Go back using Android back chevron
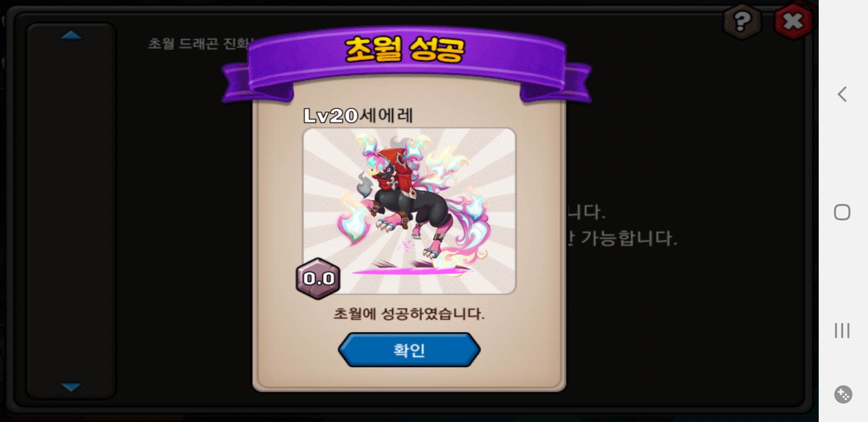This screenshot has width=868, height=422. (x=842, y=94)
